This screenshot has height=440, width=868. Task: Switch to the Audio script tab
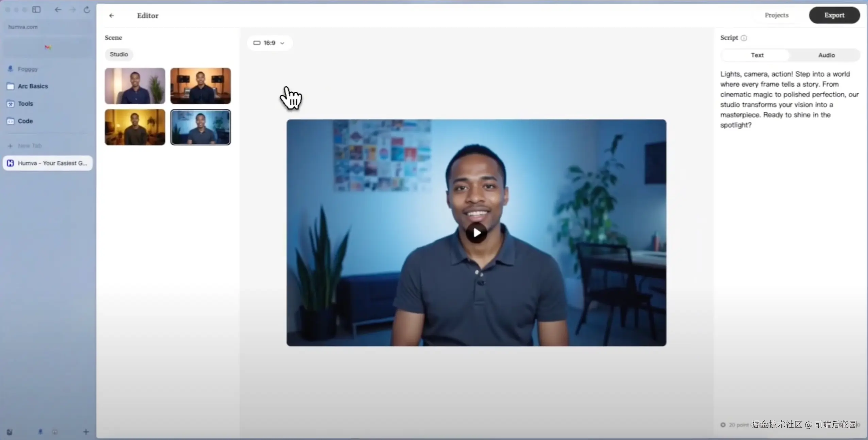coord(826,55)
